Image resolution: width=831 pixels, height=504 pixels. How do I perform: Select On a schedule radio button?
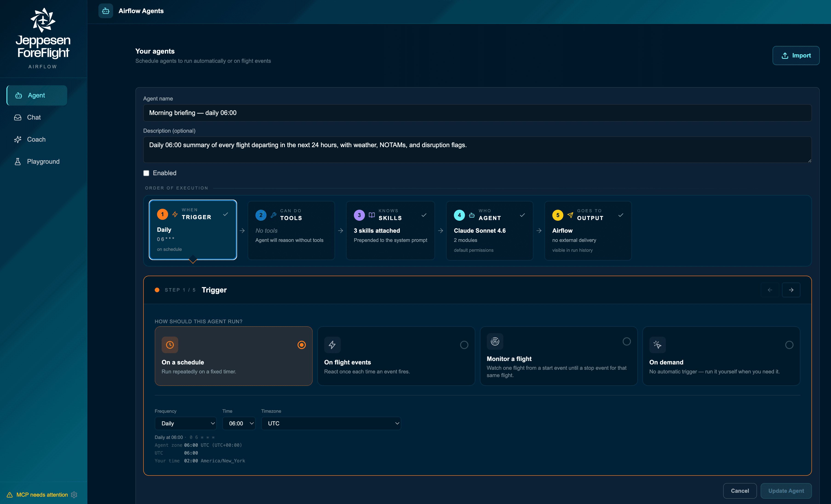pyautogui.click(x=301, y=345)
